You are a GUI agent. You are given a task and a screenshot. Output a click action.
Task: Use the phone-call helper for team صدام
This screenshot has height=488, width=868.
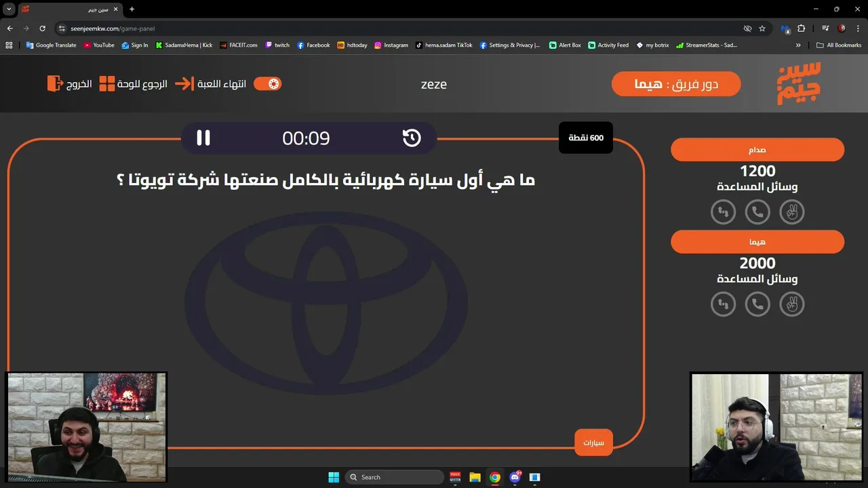pos(757,212)
